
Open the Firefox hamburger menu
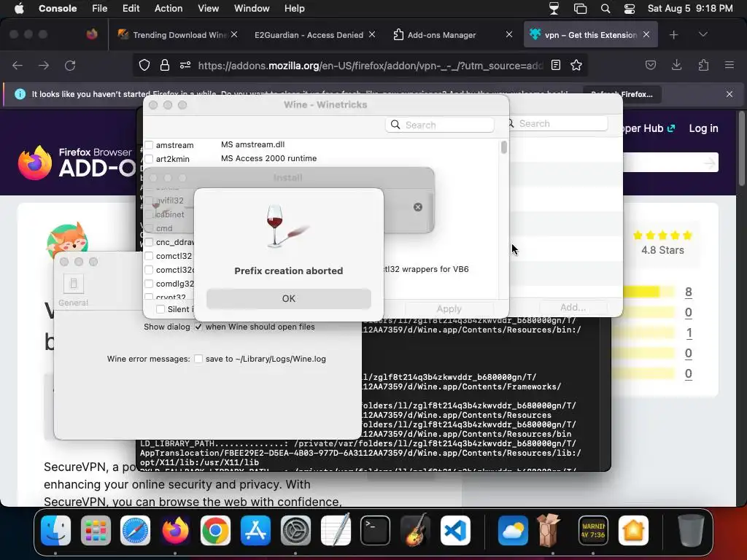729,65
